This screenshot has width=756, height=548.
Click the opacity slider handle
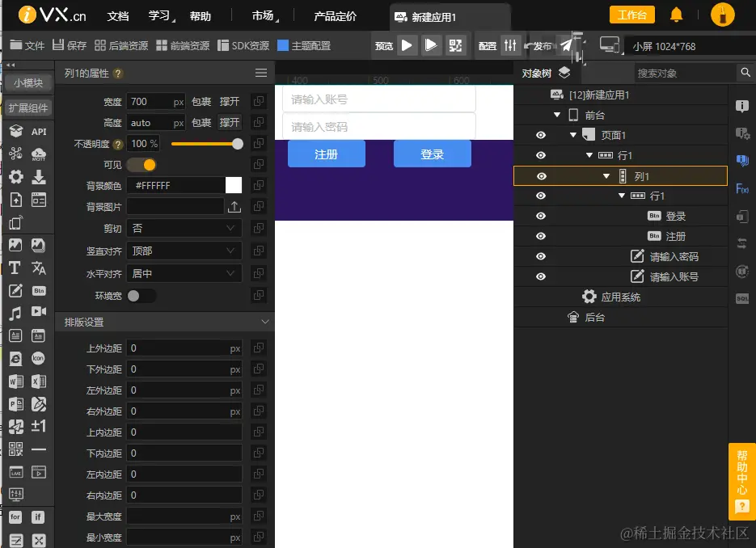pos(238,144)
